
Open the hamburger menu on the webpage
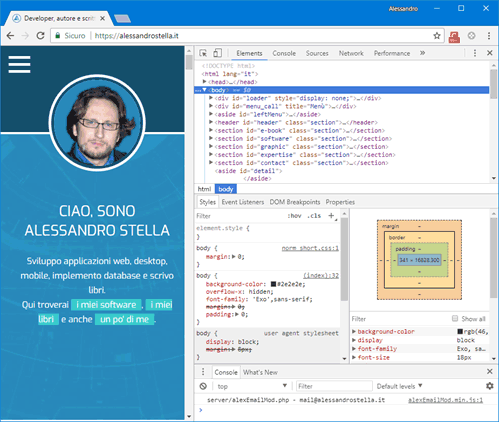pos(19,64)
